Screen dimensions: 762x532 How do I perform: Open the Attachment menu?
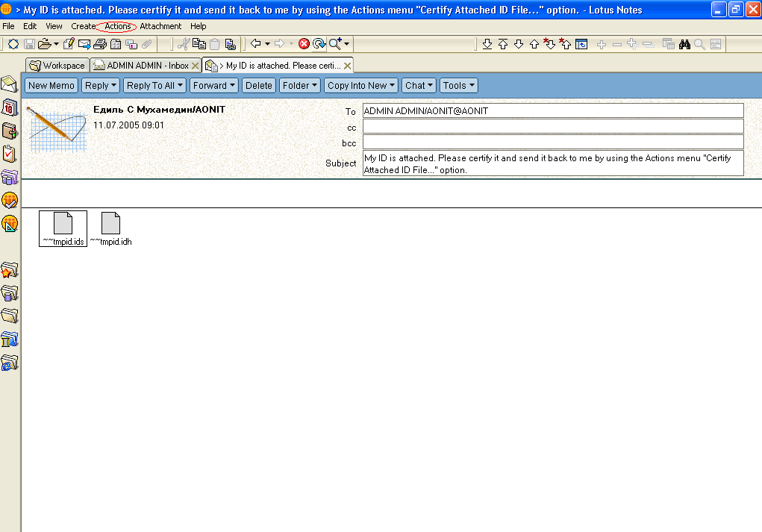160,26
